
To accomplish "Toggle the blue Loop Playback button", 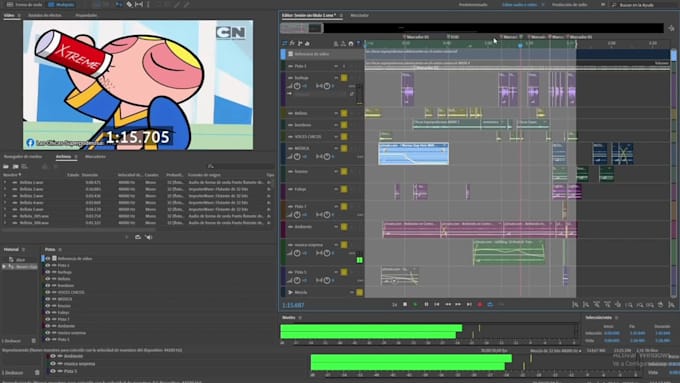I will pos(490,304).
